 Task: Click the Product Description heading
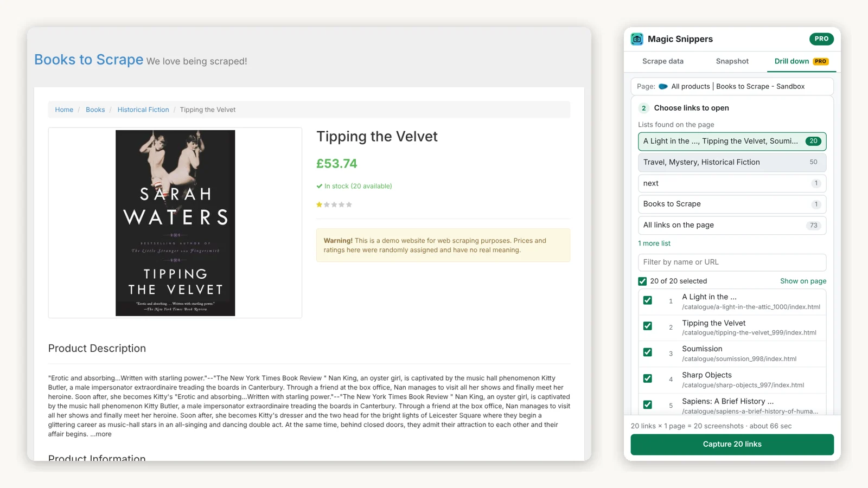coord(97,349)
